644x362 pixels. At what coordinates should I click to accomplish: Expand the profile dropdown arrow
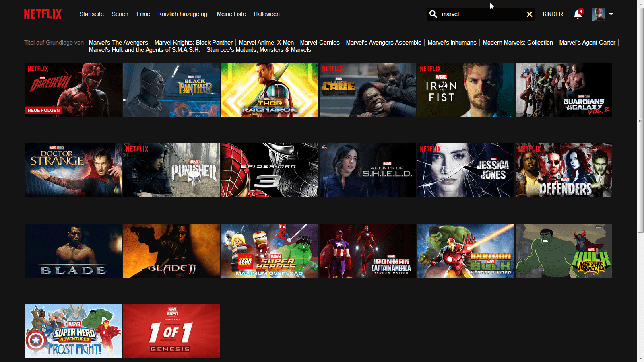click(x=611, y=14)
